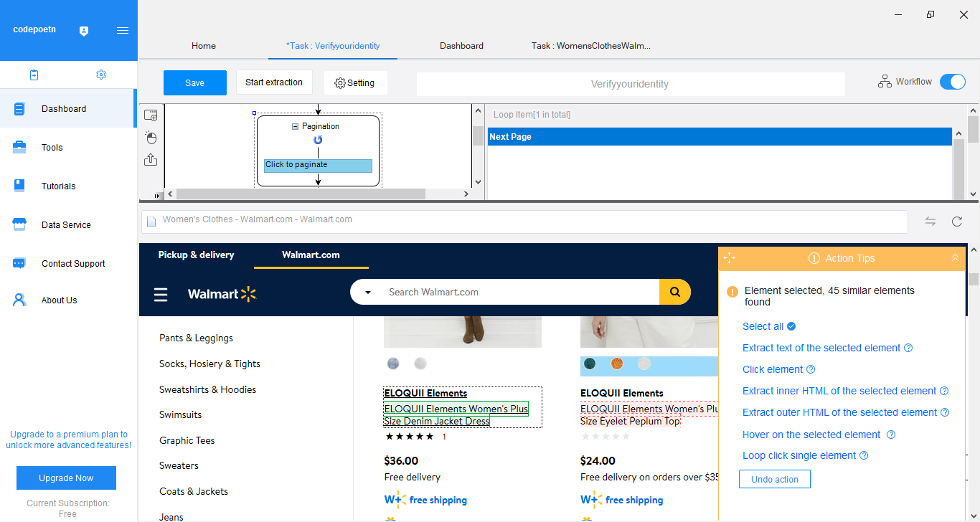Click the Dashboard icon in the sidebar
The height and width of the screenshot is (522, 980).
(x=19, y=109)
